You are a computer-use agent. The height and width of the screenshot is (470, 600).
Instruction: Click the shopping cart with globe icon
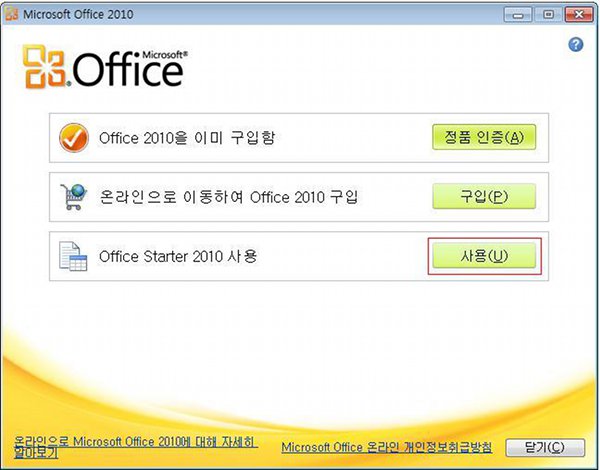74,197
